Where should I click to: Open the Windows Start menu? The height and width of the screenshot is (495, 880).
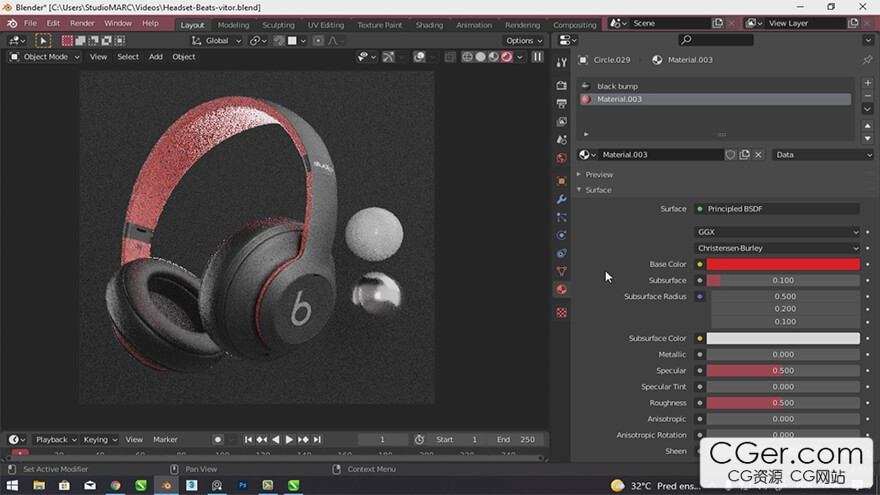(12, 485)
